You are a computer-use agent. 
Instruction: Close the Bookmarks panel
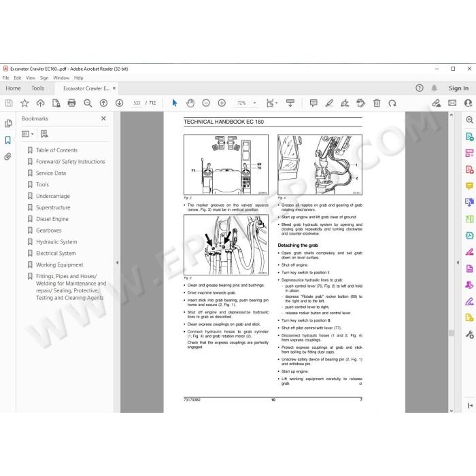[103, 118]
